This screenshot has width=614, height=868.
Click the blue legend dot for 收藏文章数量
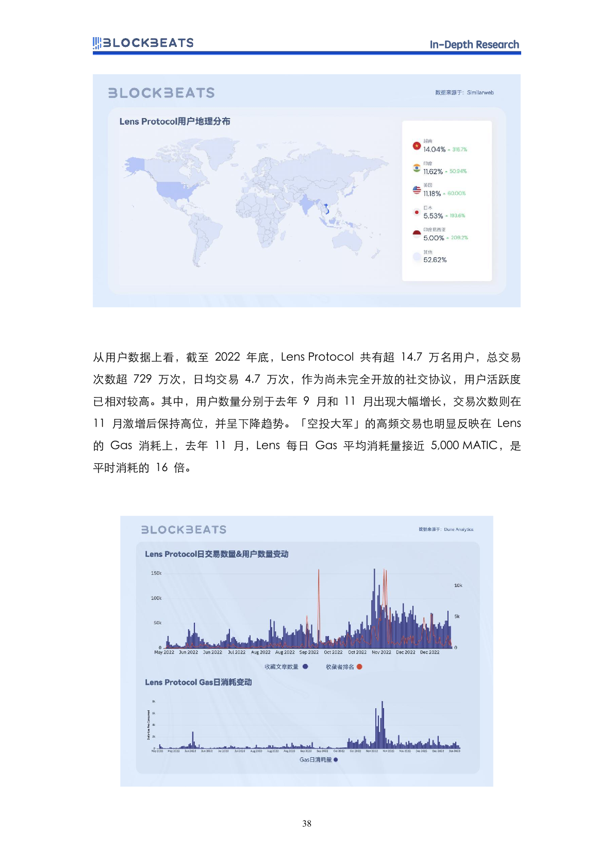(x=305, y=666)
